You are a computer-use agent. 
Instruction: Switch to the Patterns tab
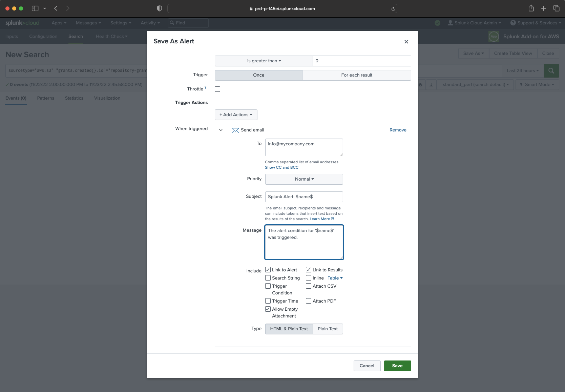[x=45, y=98]
